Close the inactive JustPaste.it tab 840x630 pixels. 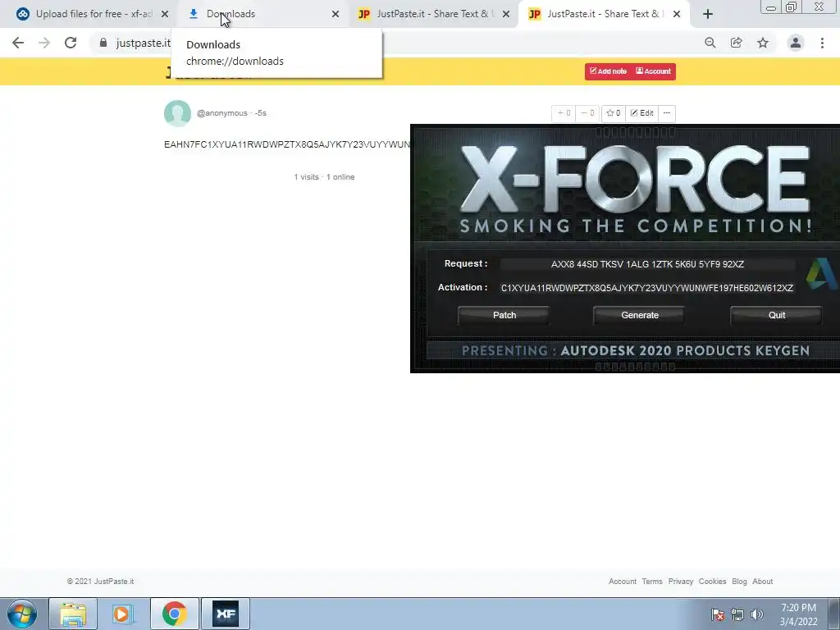pyautogui.click(x=506, y=14)
